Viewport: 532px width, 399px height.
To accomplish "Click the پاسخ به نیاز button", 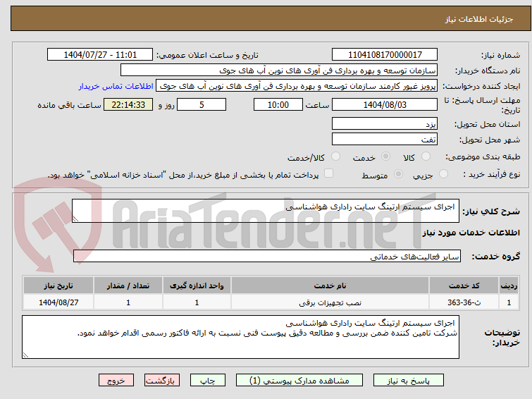I will (408, 381).
